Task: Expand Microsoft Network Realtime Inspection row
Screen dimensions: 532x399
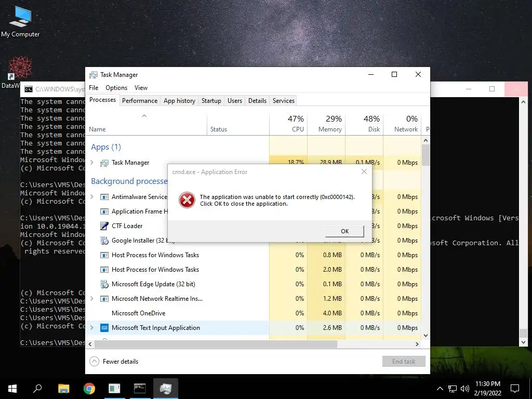Action: [91, 299]
